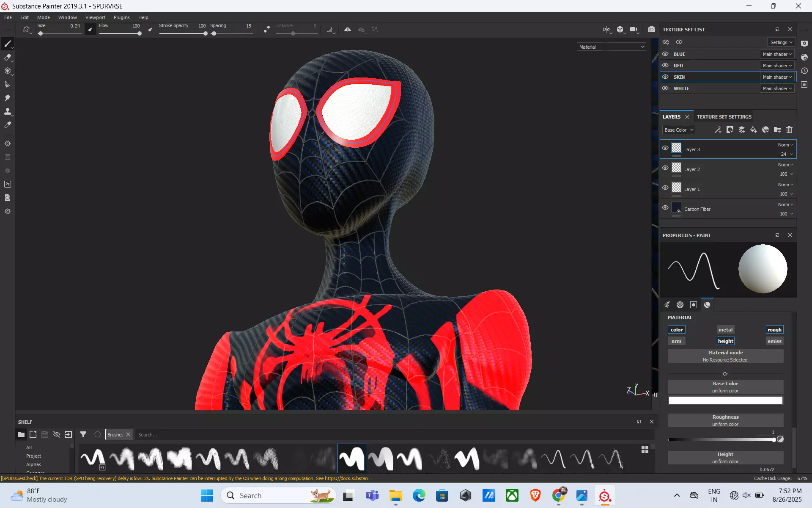This screenshot has height=508, width=812.
Task: Open the Material properties tab icon
Action: click(x=707, y=305)
